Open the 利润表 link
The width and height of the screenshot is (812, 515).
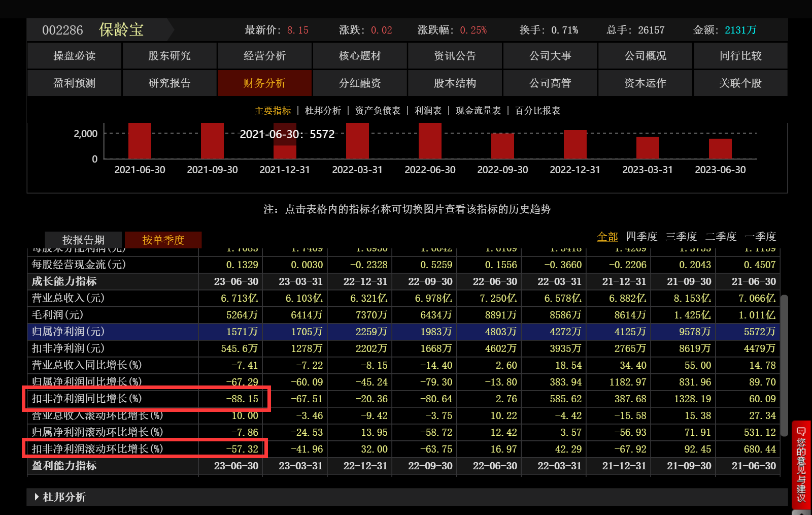pos(428,111)
